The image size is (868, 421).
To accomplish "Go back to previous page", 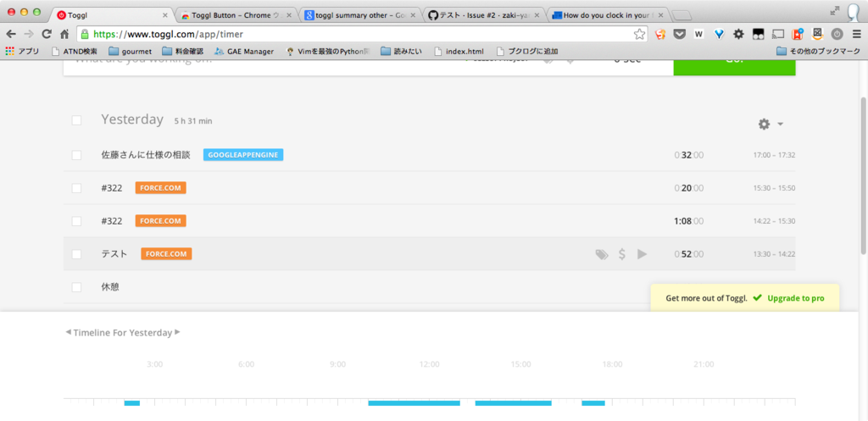I will (10, 34).
